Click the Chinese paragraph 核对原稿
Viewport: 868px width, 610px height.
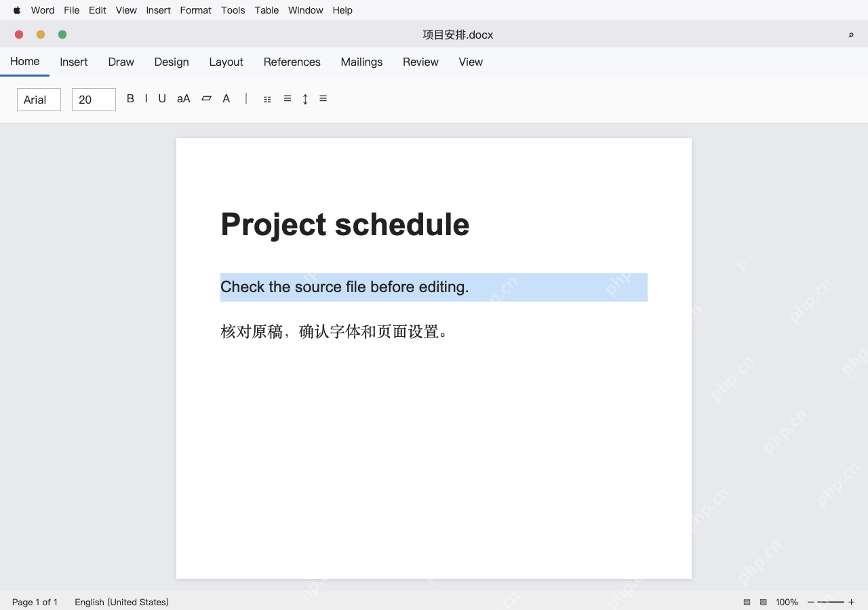pos(334,331)
